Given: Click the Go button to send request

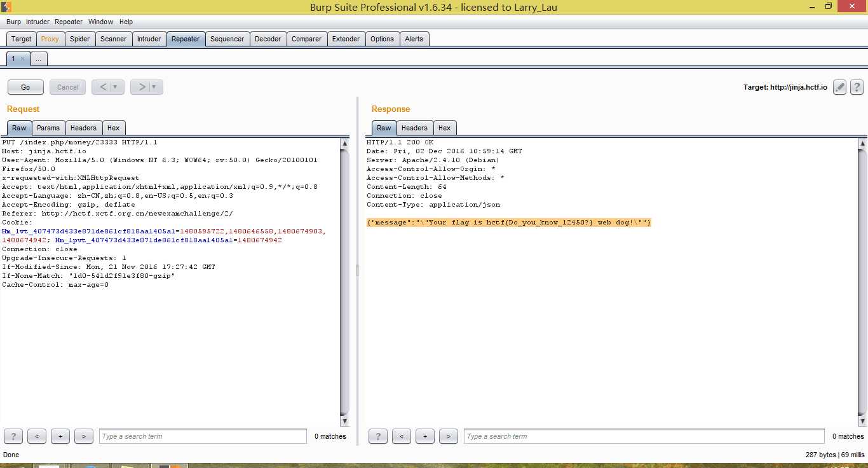Looking at the screenshot, I should pyautogui.click(x=25, y=87).
